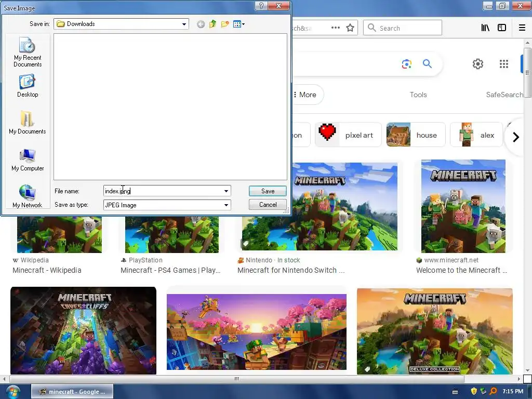Open Minecraft - PS4 Games PlayStation link
This screenshot has width=532, height=399.
[170, 270]
